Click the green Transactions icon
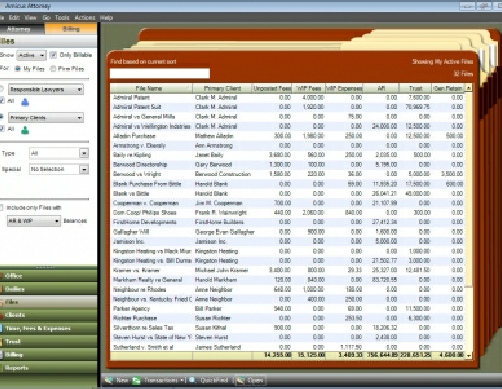 [x=136, y=380]
